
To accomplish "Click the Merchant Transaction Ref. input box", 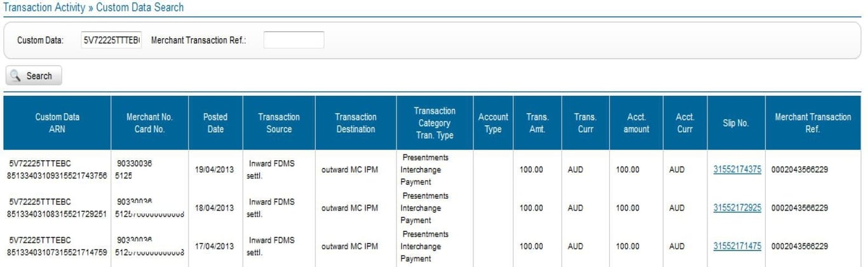I will click(x=294, y=40).
